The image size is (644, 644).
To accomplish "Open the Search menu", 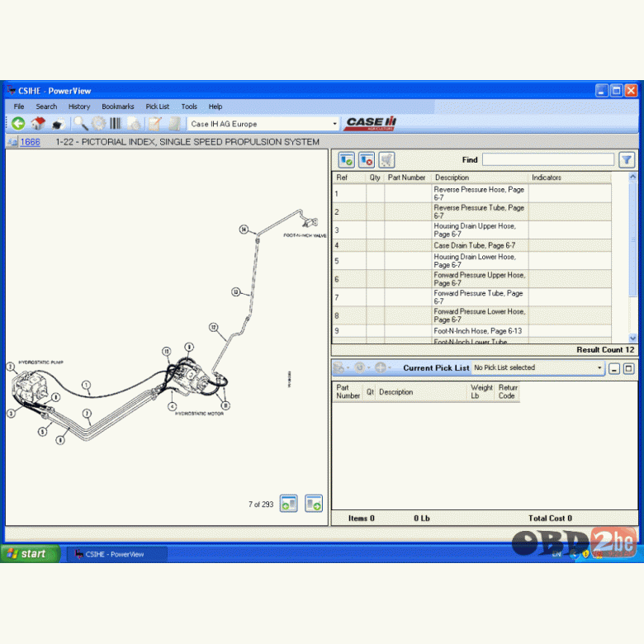I will coord(46,107).
